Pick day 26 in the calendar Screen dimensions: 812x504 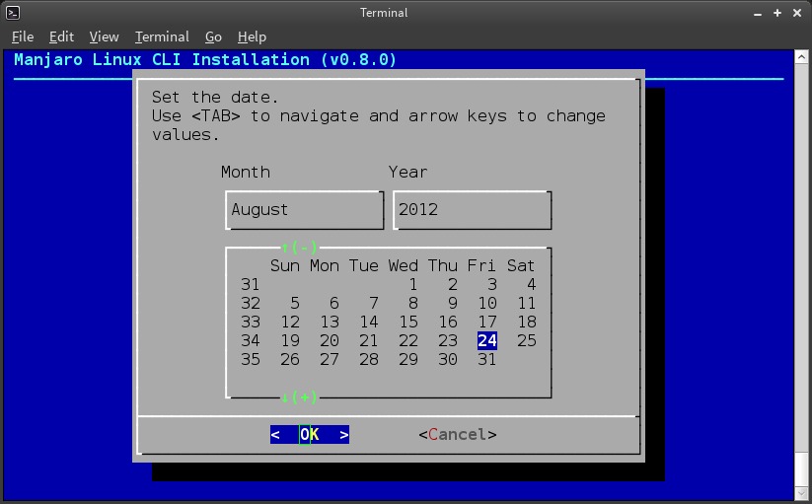290,359
